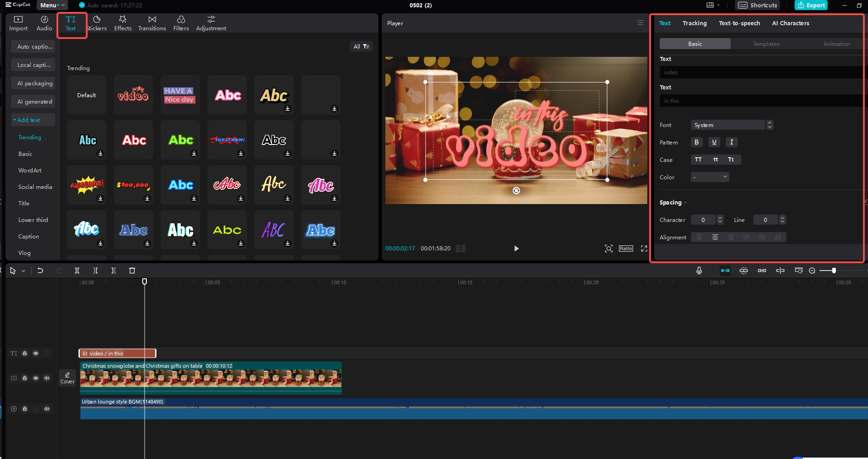Click the microphone record voiceover icon

[699, 271]
